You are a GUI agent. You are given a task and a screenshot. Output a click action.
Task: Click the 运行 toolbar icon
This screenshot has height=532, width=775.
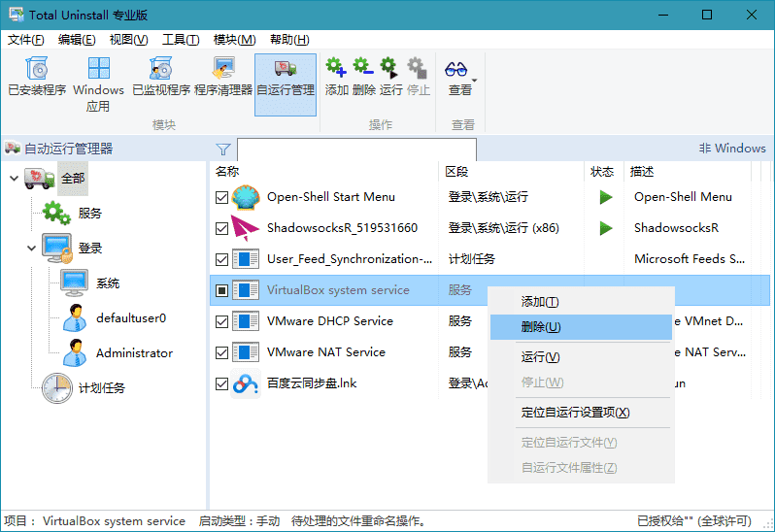(x=390, y=77)
